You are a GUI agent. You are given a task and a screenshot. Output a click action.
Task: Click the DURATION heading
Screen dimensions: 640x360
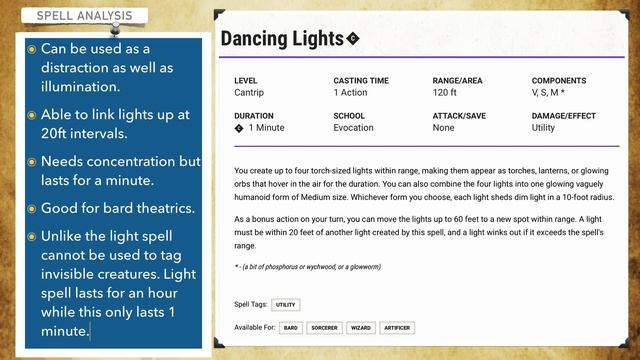(254, 116)
